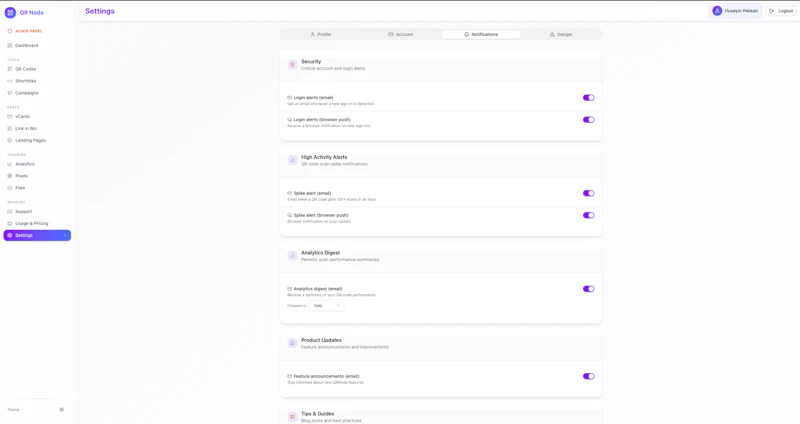Click the Usage & Pricing icon
Image resolution: width=800 pixels, height=424 pixels.
click(x=10, y=223)
